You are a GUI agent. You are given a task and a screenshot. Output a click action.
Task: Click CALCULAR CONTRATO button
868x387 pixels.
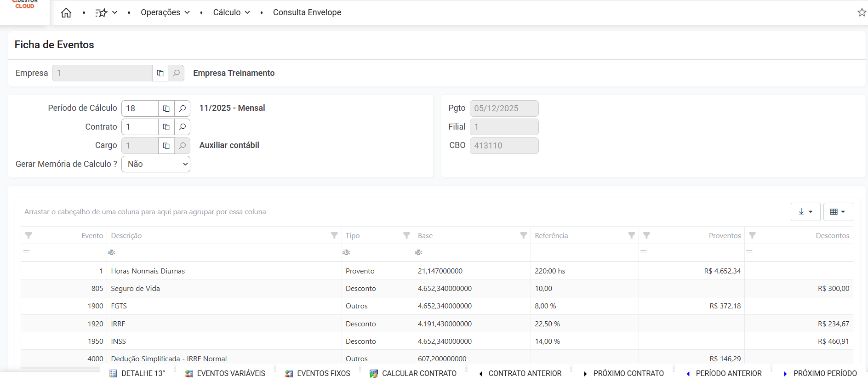[413, 374]
